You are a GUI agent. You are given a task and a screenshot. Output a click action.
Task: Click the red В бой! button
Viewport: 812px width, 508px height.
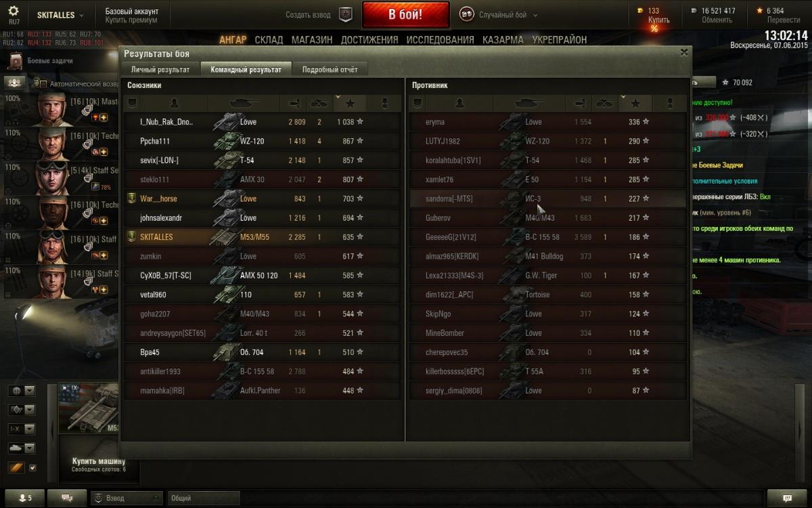click(x=405, y=14)
